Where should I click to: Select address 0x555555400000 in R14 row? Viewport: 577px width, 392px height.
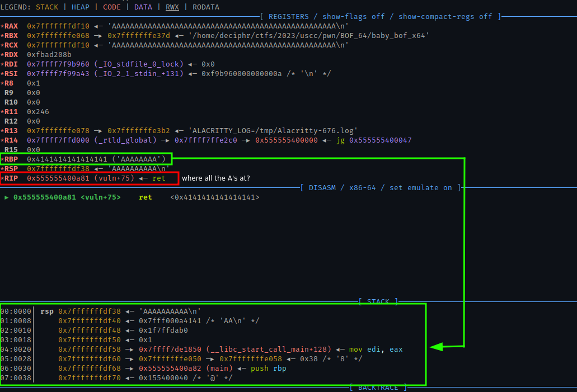coord(287,140)
